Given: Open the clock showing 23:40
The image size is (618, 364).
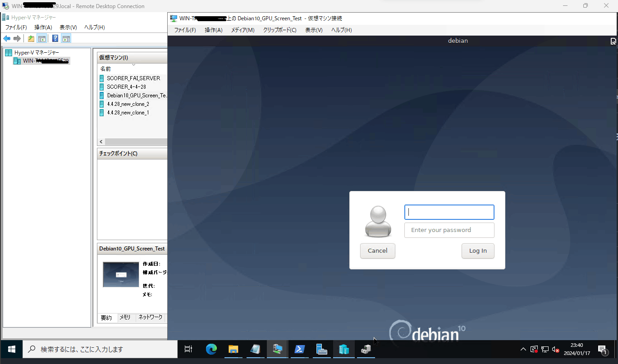Looking at the screenshot, I should (577, 349).
